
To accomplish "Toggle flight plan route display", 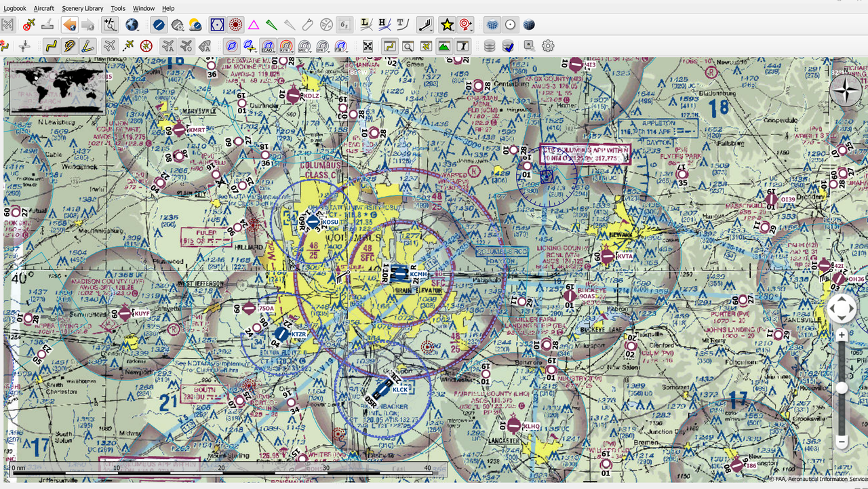I will coord(50,46).
